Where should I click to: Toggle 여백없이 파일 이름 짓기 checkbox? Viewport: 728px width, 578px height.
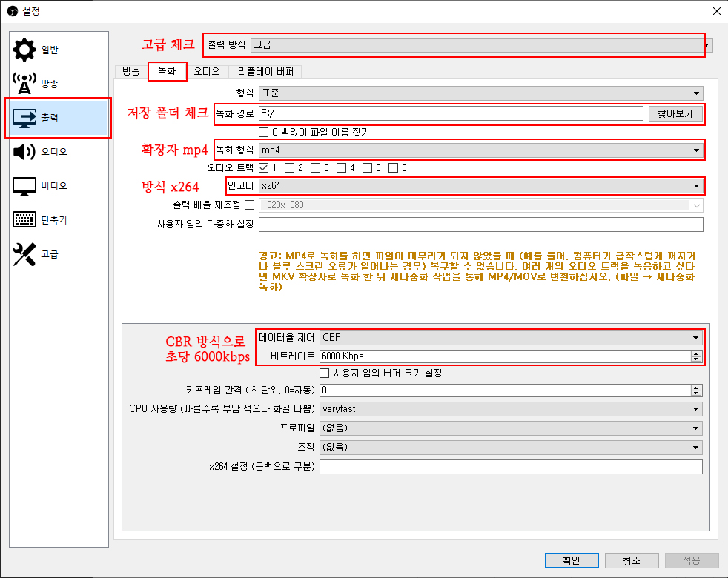[264, 133]
